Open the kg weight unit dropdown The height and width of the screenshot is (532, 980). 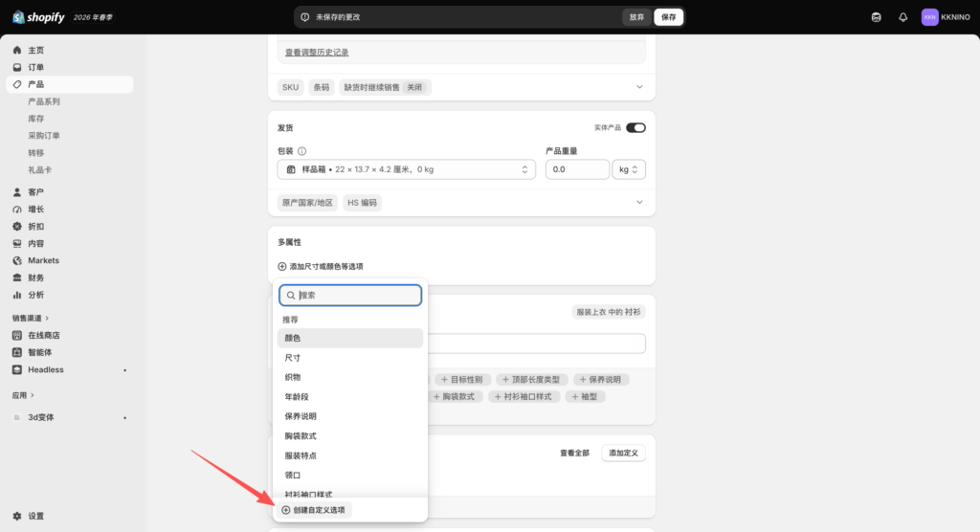pos(629,169)
